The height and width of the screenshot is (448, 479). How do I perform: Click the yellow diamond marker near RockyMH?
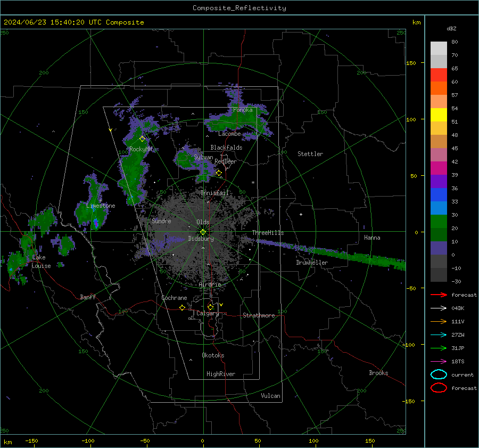142,139
